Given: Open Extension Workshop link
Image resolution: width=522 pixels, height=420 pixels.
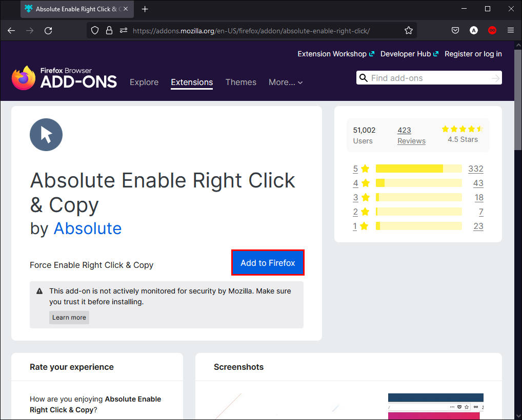Looking at the screenshot, I should (336, 54).
